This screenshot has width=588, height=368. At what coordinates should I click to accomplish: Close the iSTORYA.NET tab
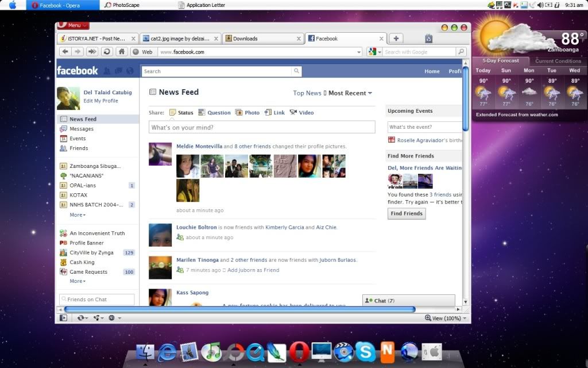pyautogui.click(x=133, y=39)
